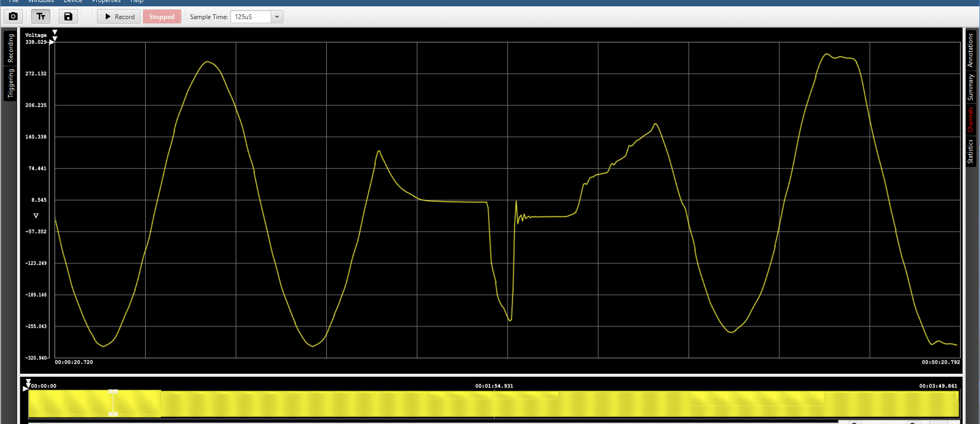The width and height of the screenshot is (980, 424).
Task: Click the 125uS sample time field
Action: click(251, 17)
